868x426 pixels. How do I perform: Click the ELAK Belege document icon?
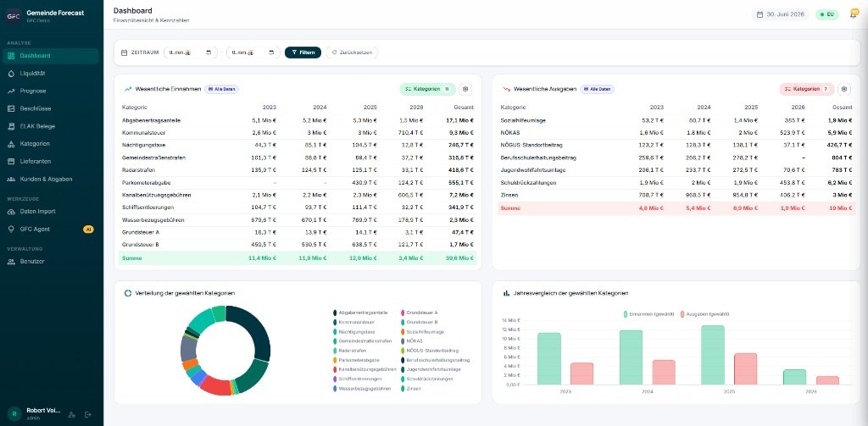pyautogui.click(x=11, y=126)
